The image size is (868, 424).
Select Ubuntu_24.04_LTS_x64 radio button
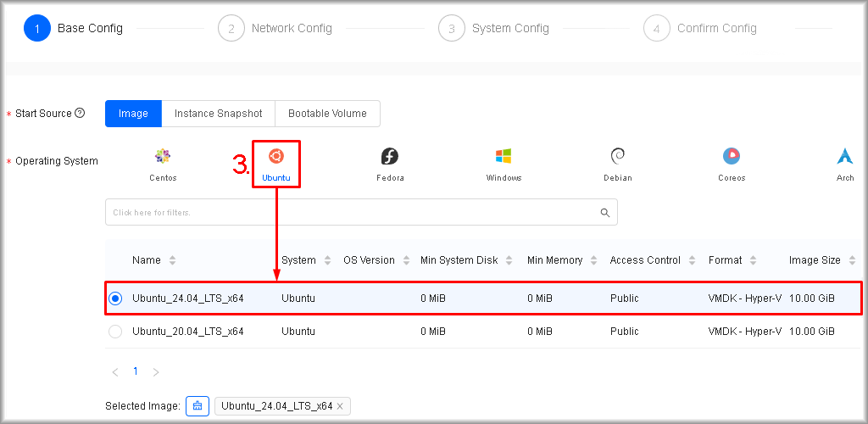click(x=115, y=298)
